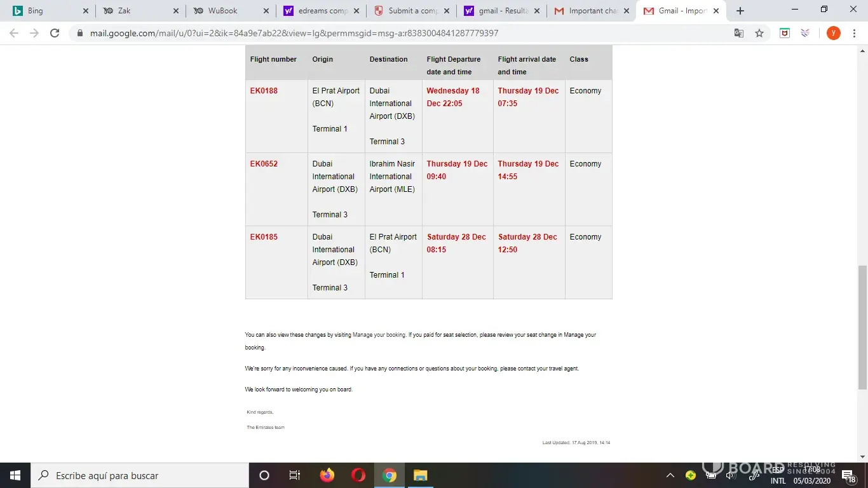Open a new browser tab

coord(740,11)
